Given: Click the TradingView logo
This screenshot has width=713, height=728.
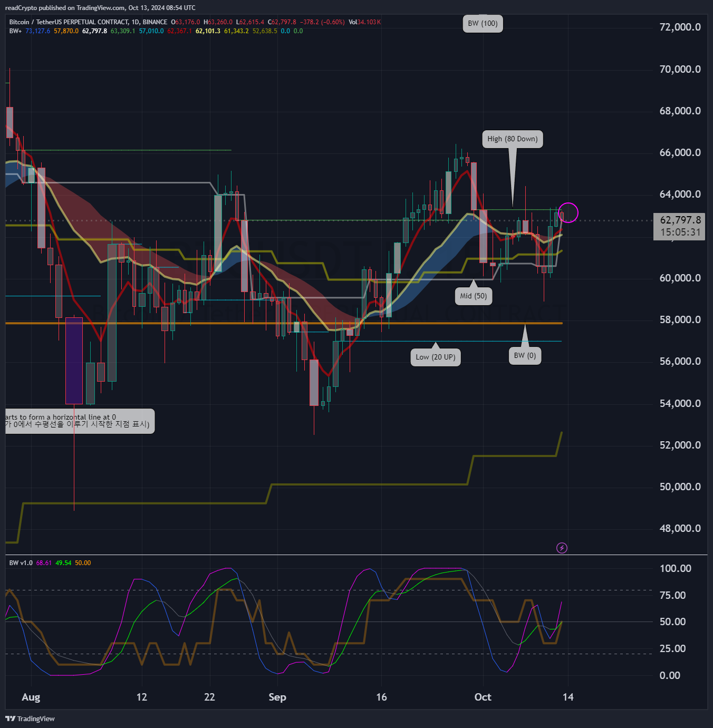Looking at the screenshot, I should (30, 719).
